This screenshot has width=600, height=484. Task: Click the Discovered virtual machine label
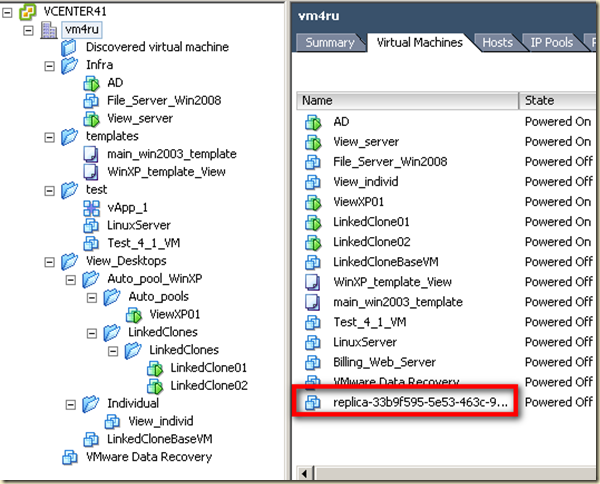(x=157, y=47)
